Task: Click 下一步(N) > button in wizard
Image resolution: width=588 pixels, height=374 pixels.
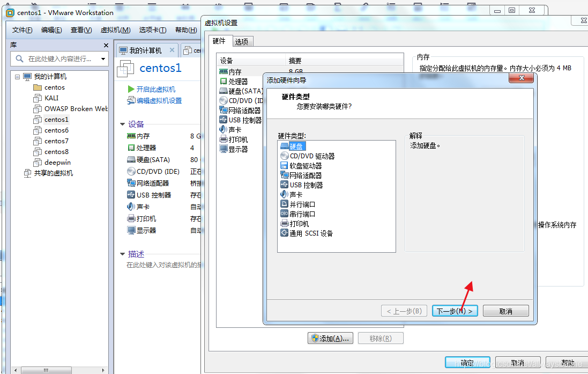Action: [455, 311]
